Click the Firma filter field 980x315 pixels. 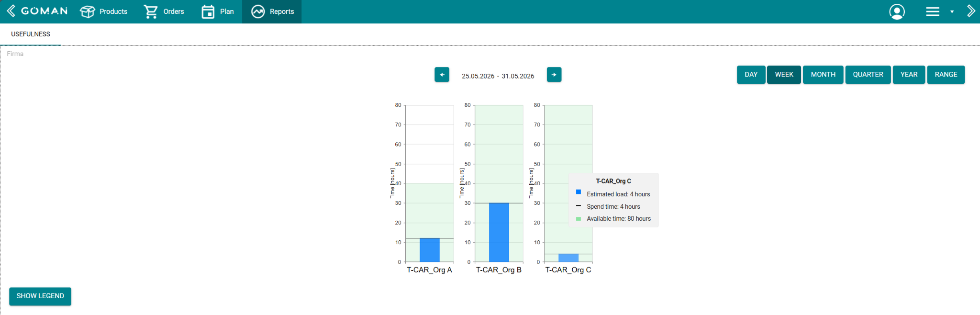(15, 54)
